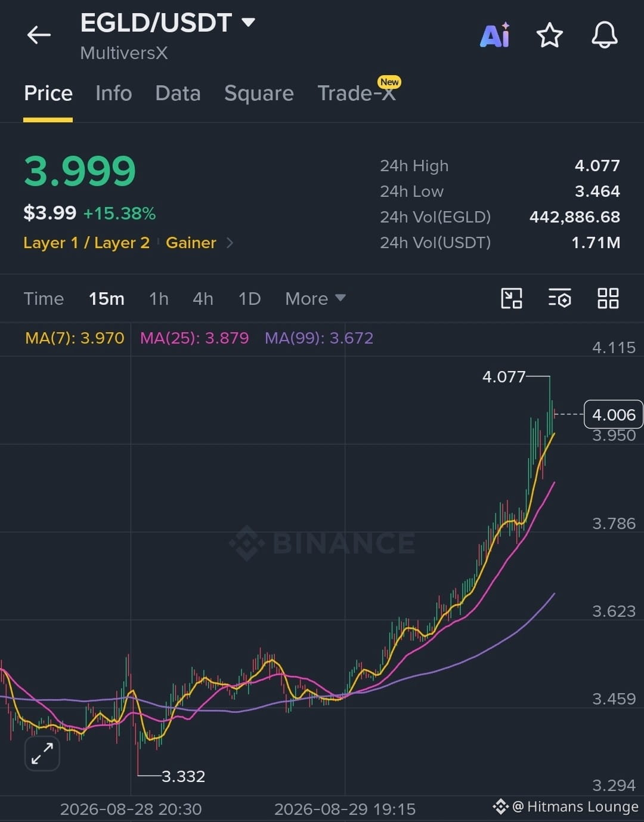This screenshot has height=822, width=644.
Task: Open chart indicator settings icon
Action: coord(559,298)
